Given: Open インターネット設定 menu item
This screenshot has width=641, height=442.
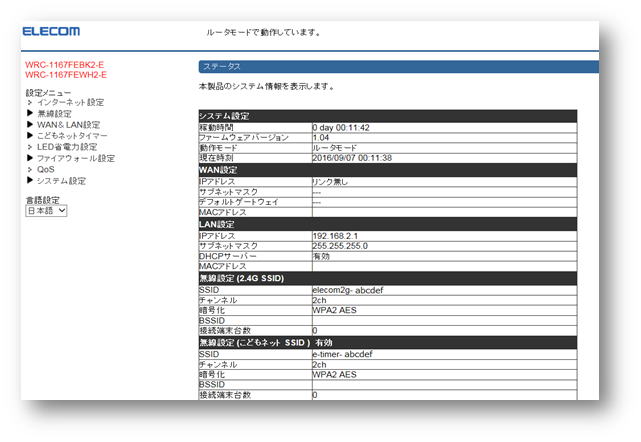Looking at the screenshot, I should pos(70,102).
